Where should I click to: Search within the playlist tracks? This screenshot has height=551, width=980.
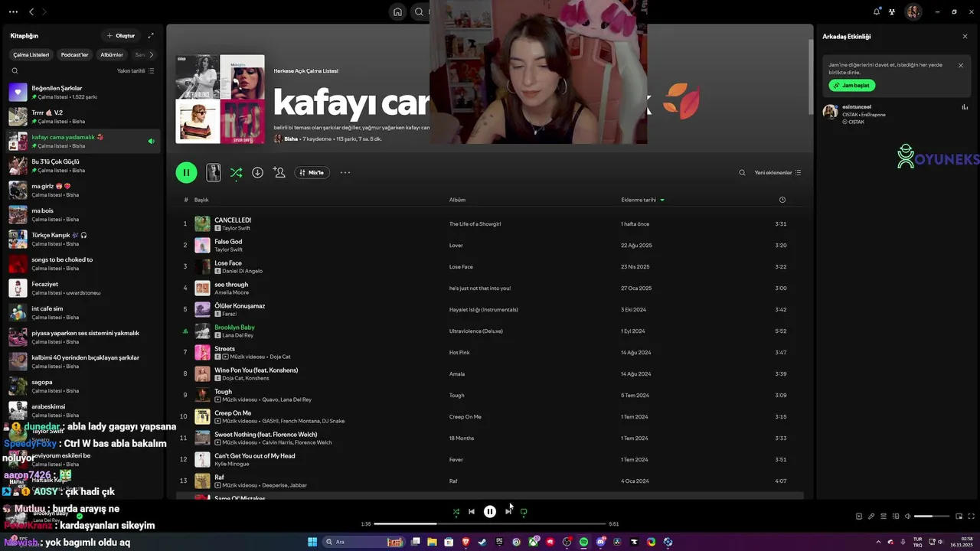point(742,172)
